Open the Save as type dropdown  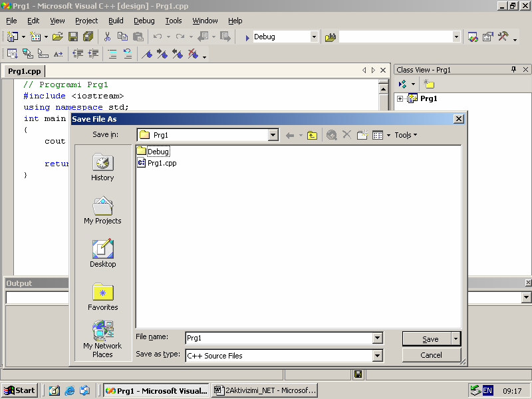pos(377,356)
